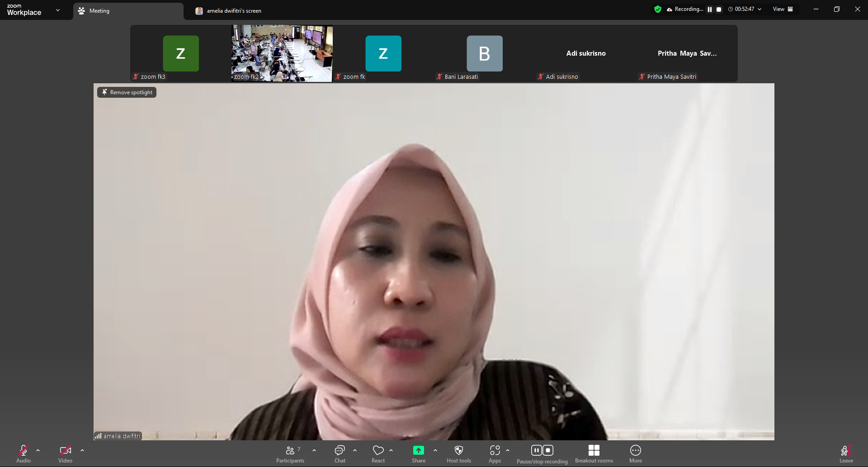
Task: Expand the audio options arrow
Action: click(38, 451)
